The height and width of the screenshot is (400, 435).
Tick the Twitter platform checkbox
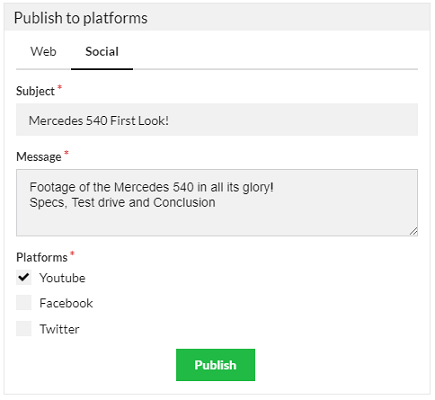tap(24, 329)
